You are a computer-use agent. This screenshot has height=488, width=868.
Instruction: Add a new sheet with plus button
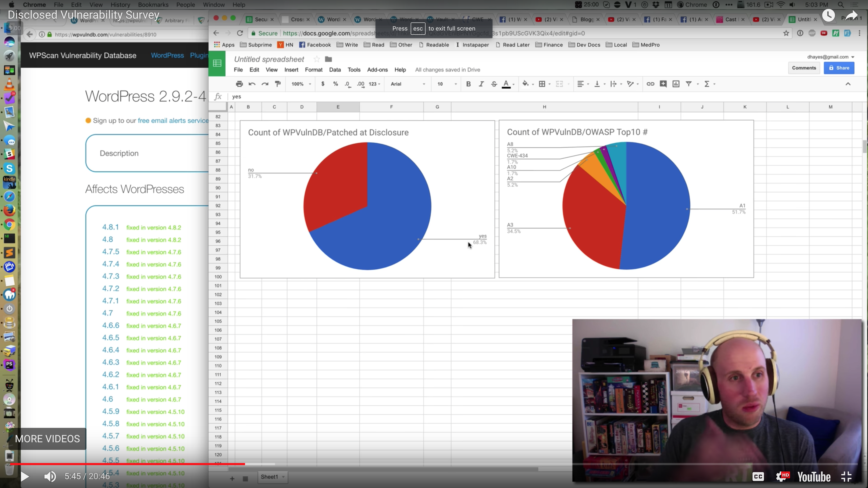click(x=232, y=478)
